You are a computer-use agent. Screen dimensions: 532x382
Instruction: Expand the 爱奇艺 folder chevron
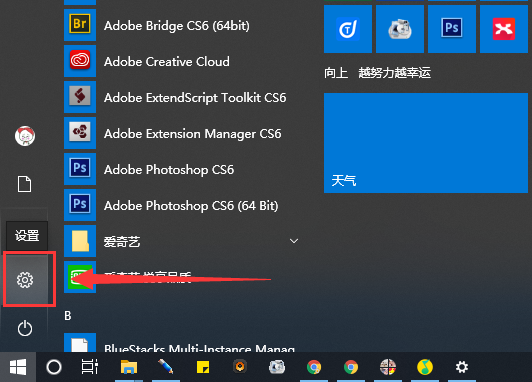tap(294, 241)
